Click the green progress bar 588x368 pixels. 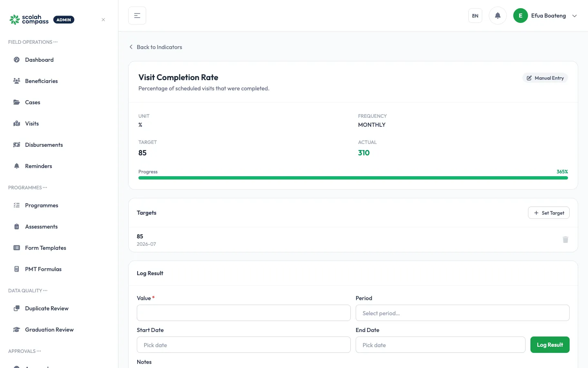(353, 178)
